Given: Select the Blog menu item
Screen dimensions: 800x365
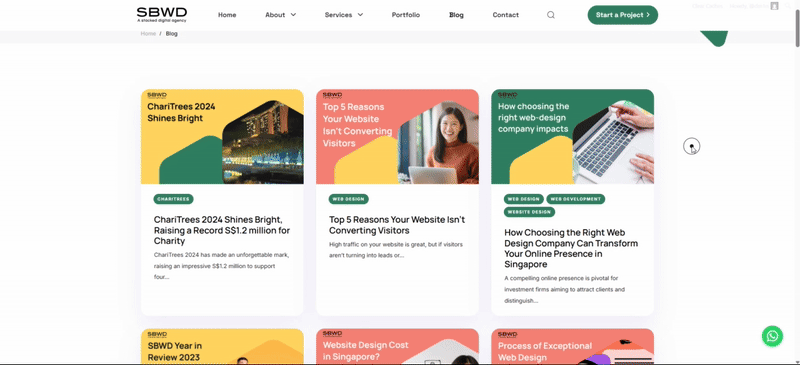Looking at the screenshot, I should click(456, 15).
